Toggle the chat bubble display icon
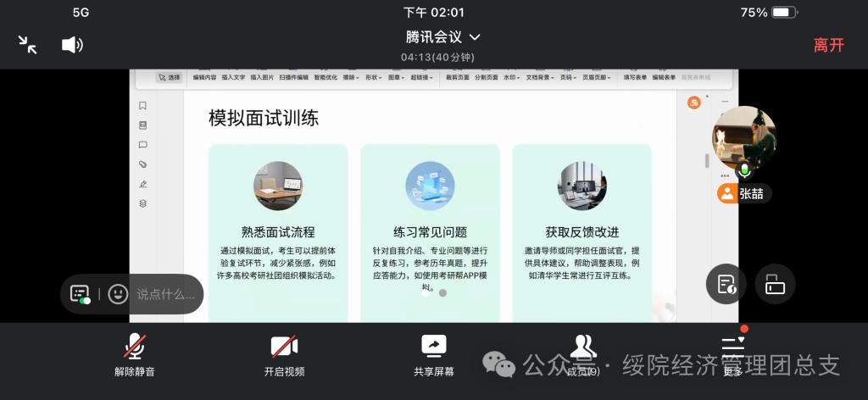 [81, 294]
